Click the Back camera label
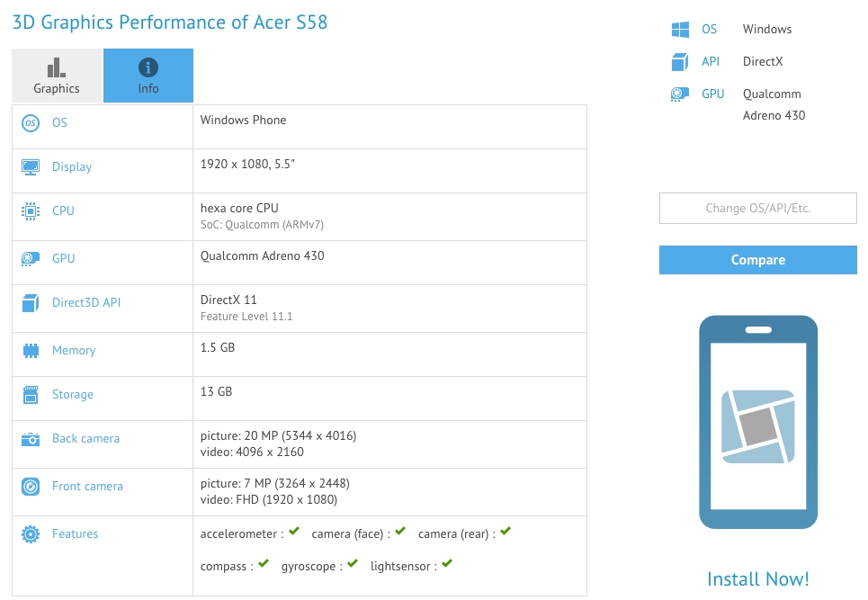This screenshot has width=868, height=600. click(x=85, y=438)
